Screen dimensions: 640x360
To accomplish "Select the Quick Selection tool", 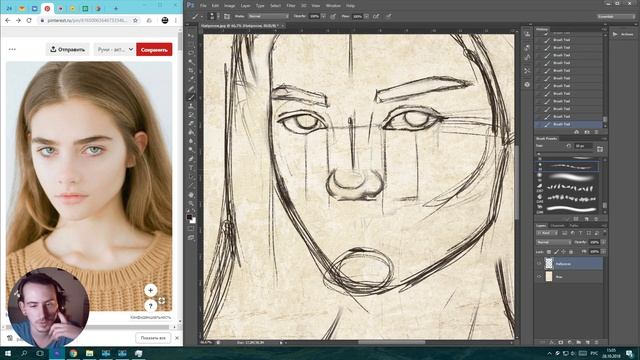I will coord(191,62).
